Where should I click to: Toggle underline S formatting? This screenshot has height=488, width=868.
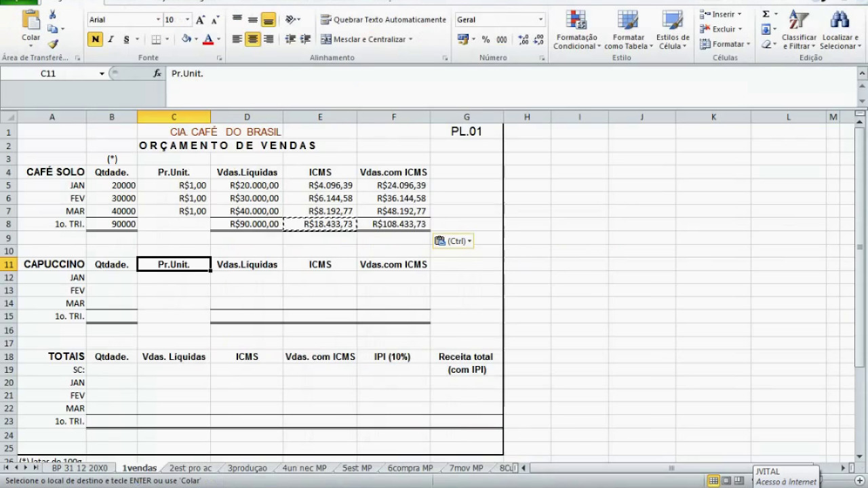[x=126, y=39]
